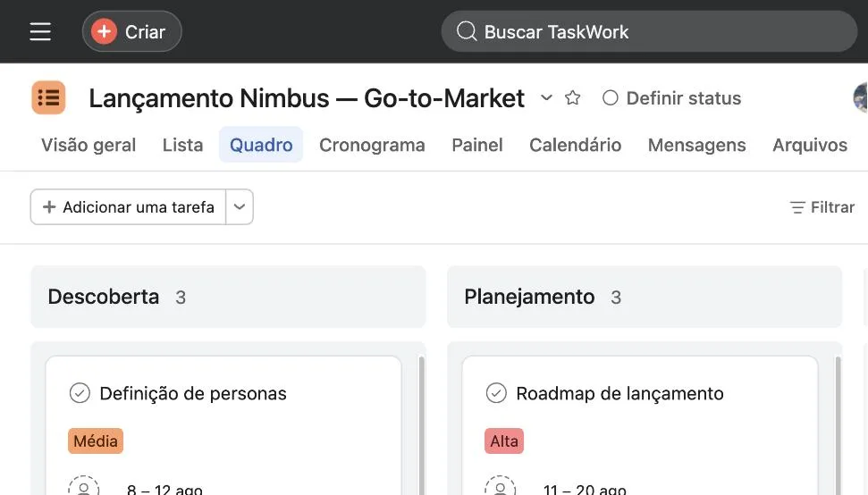Click the search magnifier icon

click(466, 31)
